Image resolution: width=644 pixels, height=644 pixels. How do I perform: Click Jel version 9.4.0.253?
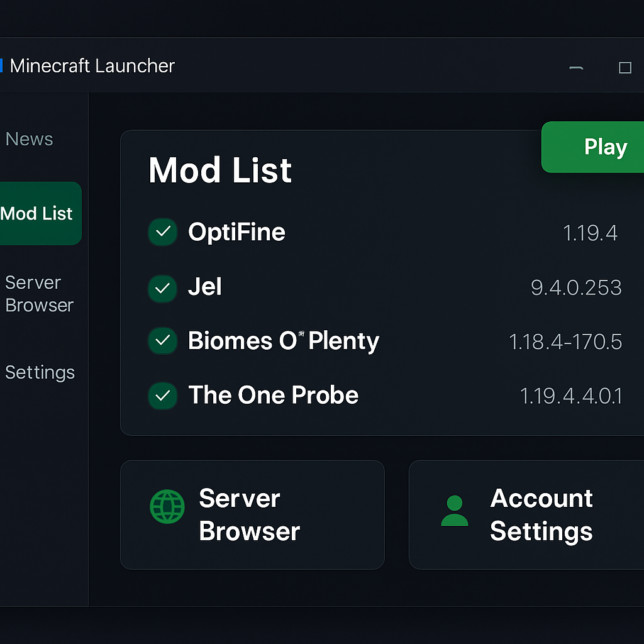click(x=576, y=287)
